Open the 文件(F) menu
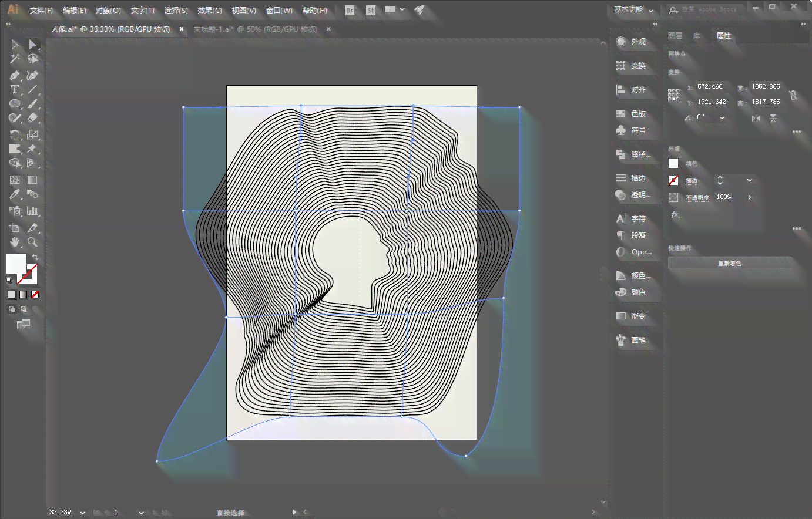Viewport: 812px width, 519px height. [x=41, y=11]
